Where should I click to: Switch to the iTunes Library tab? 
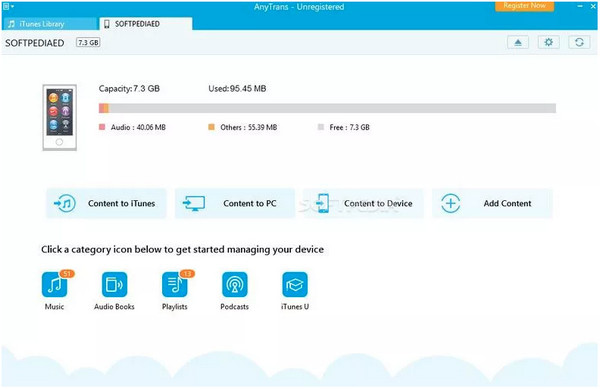click(50, 24)
